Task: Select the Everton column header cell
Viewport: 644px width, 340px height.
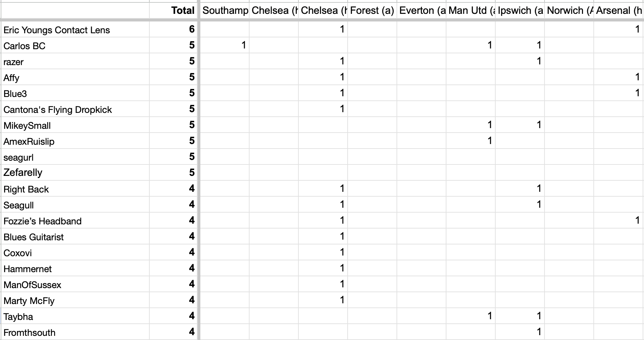Action: click(421, 10)
